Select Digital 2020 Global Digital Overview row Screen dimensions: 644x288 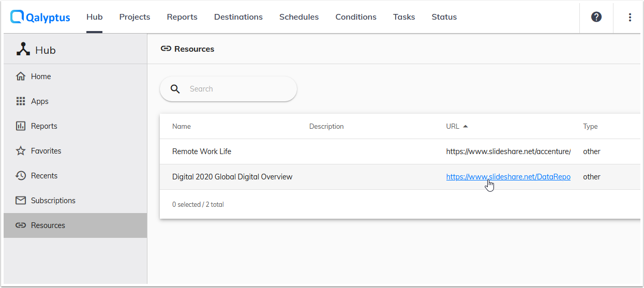[400, 177]
